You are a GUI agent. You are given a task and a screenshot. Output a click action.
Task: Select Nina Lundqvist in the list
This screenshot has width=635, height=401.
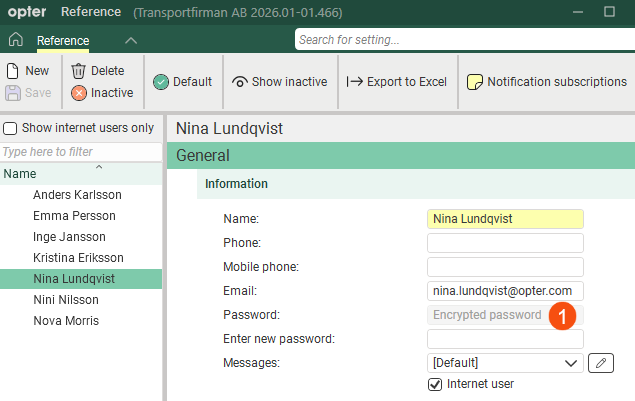coord(81,279)
